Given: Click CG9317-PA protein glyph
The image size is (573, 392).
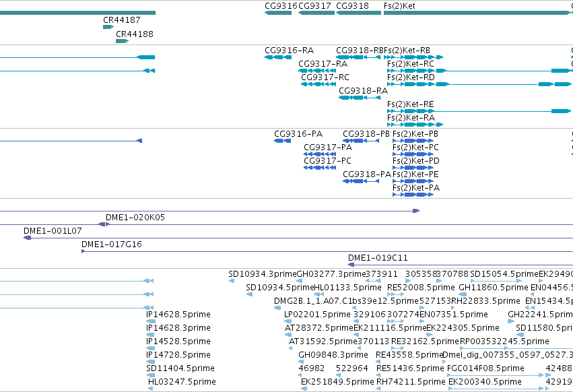Looking at the screenshot, I should (x=320, y=154).
